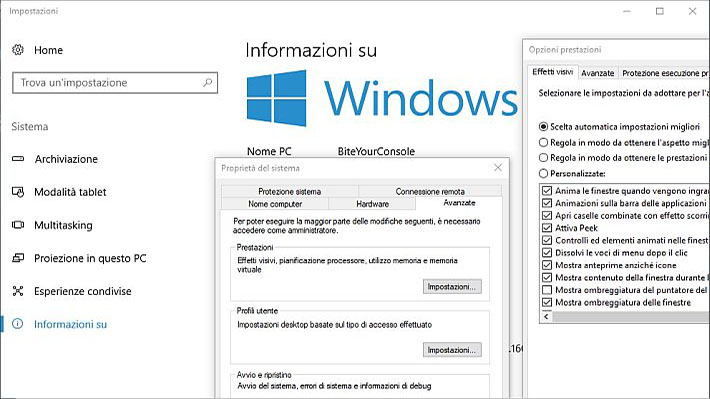Click horizontal scrollbar track in effects list

tap(631, 317)
